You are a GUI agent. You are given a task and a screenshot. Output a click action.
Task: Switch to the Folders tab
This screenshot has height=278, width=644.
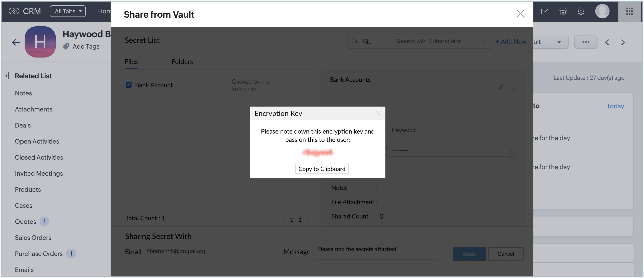coord(182,62)
